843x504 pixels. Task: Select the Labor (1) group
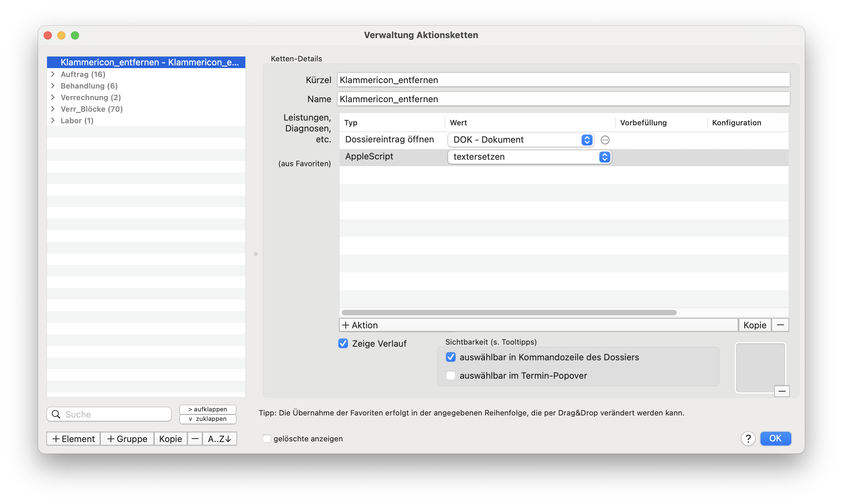click(x=77, y=121)
